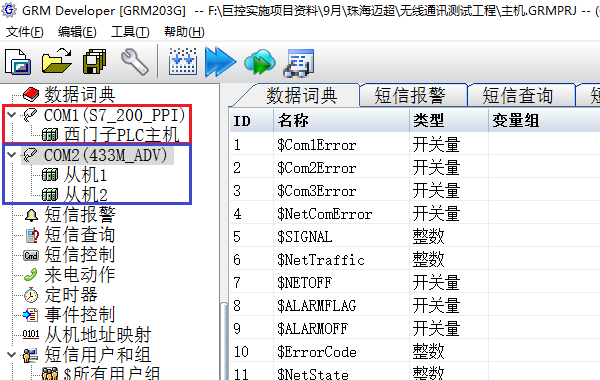Collapse the 短信用户和组 tree node
The width and height of the screenshot is (600, 380).
(x=11, y=355)
